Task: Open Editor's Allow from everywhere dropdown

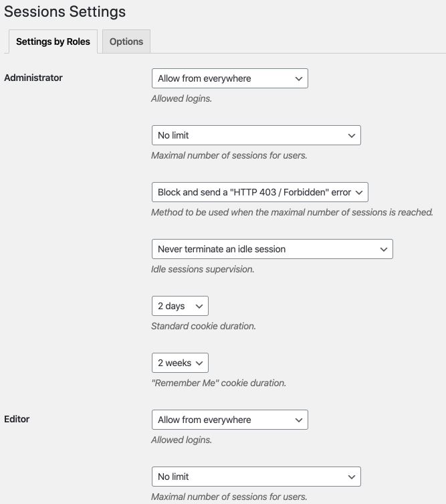Action: (x=230, y=420)
